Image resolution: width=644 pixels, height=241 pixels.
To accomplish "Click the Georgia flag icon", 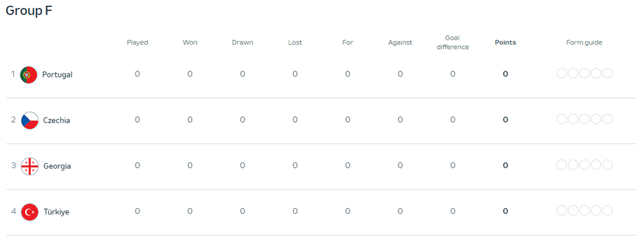I will click(30, 166).
